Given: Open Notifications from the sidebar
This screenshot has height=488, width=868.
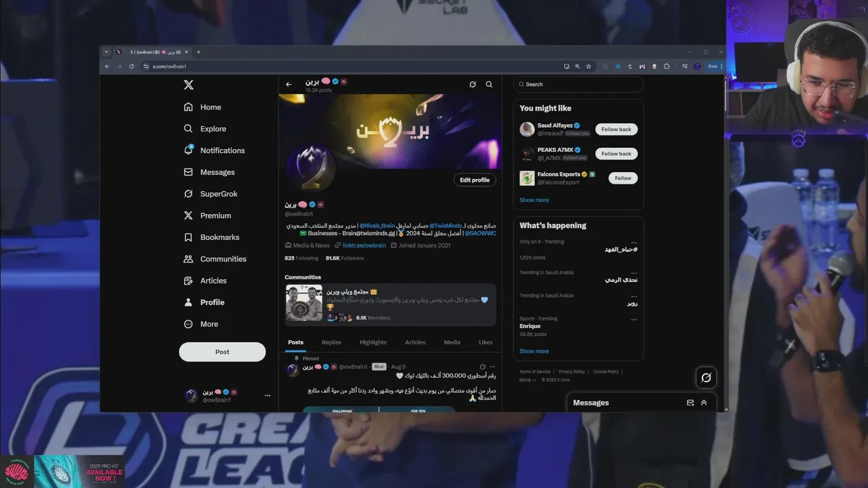Looking at the screenshot, I should [214, 150].
